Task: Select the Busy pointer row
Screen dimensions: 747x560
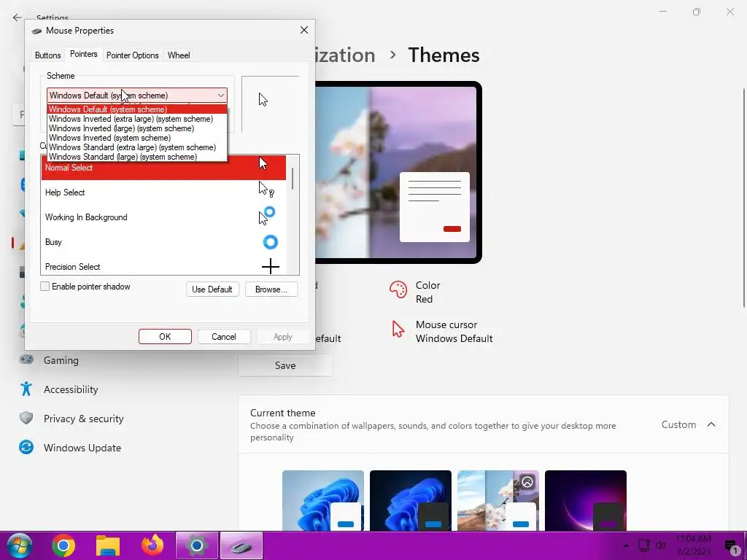Action: pos(163,242)
